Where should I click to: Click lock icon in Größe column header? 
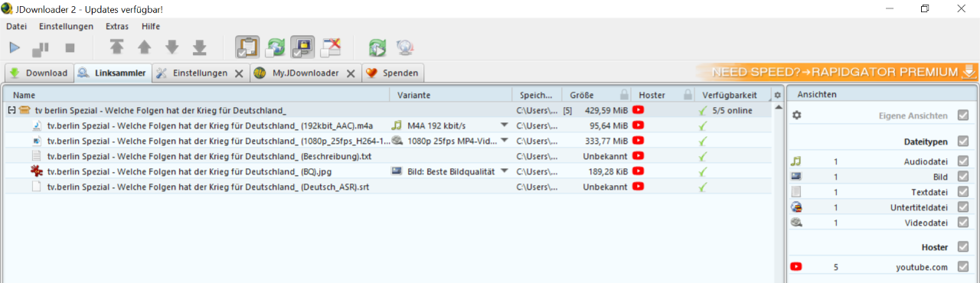625,95
